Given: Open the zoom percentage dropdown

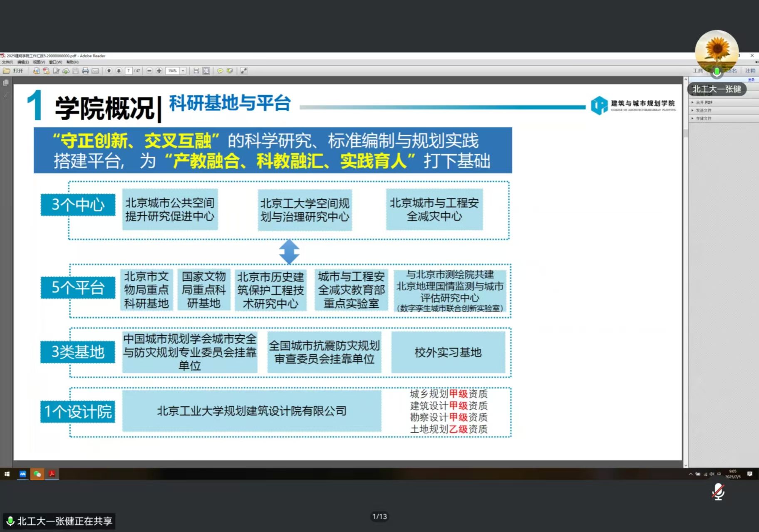Looking at the screenshot, I should pos(183,71).
